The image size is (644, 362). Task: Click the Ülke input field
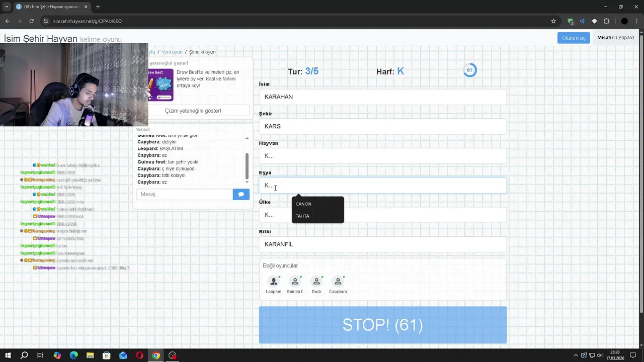coord(383,215)
